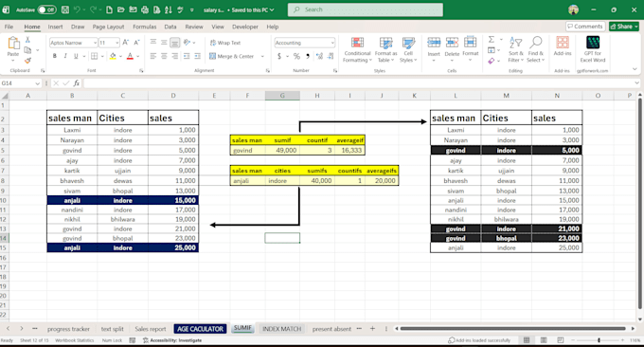
Task: Click the sort ascending A-Z quick access icon
Action: [169, 9]
